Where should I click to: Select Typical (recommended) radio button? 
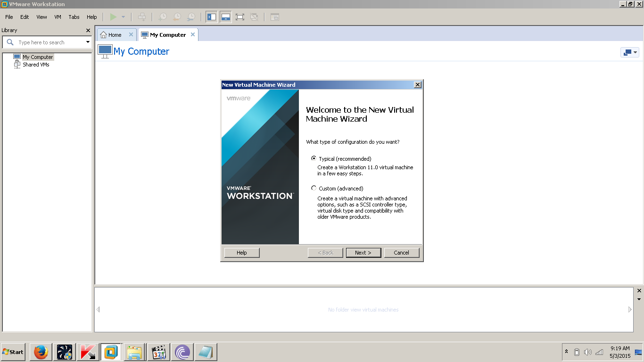[x=314, y=158]
